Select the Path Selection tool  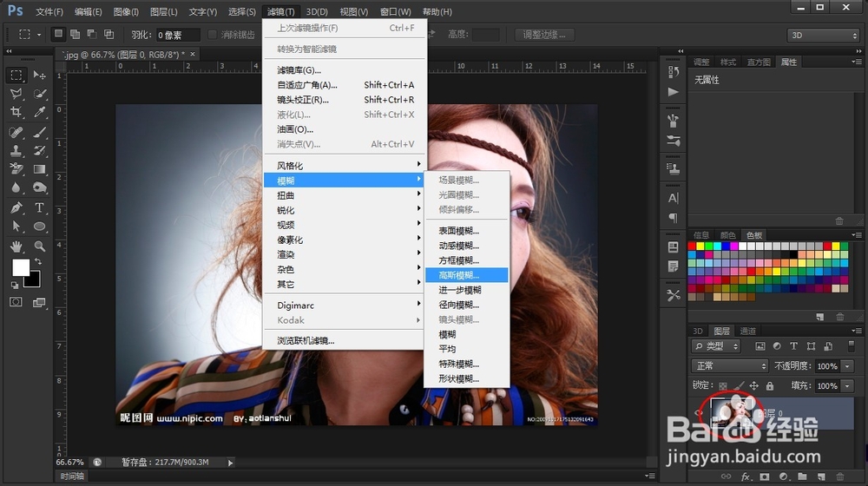[16, 227]
